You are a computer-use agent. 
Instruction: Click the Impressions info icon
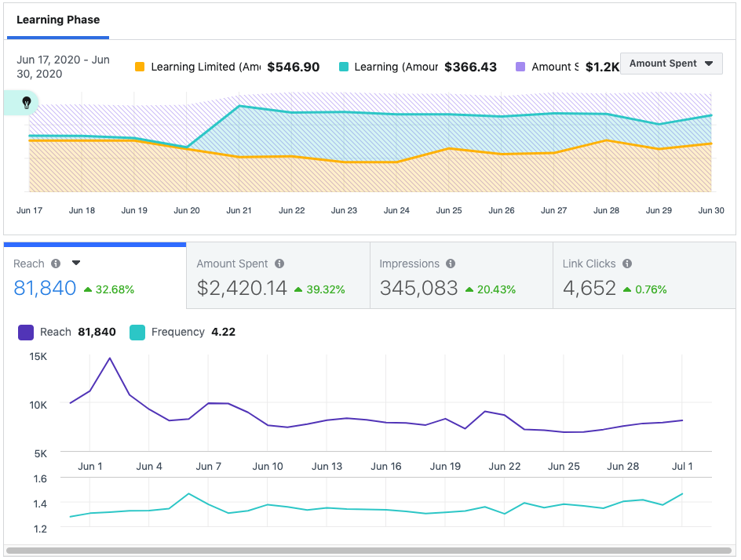[x=451, y=264]
